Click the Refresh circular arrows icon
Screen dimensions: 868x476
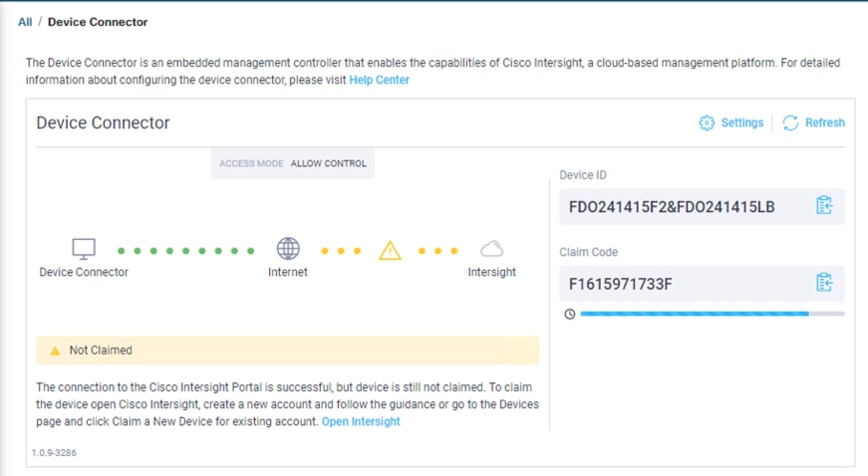pyautogui.click(x=790, y=122)
